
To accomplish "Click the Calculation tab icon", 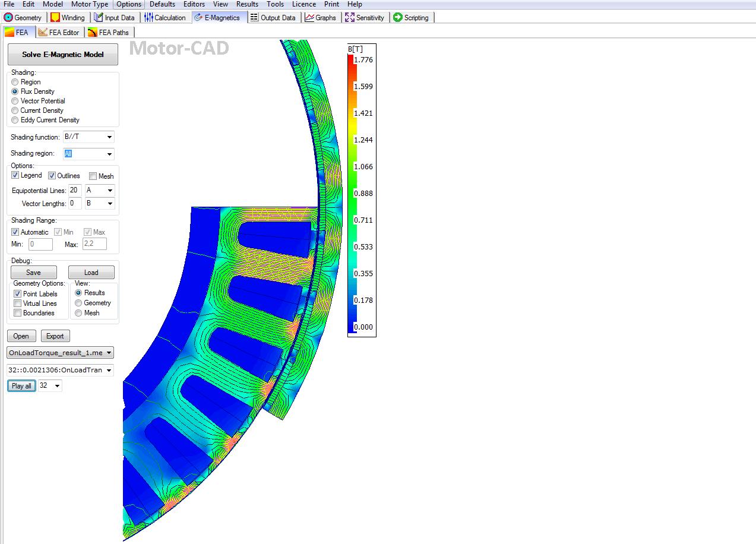I will tap(148, 18).
